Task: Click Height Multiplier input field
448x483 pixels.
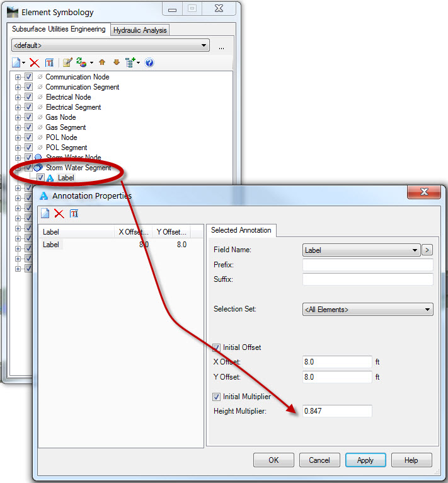Action: click(337, 411)
